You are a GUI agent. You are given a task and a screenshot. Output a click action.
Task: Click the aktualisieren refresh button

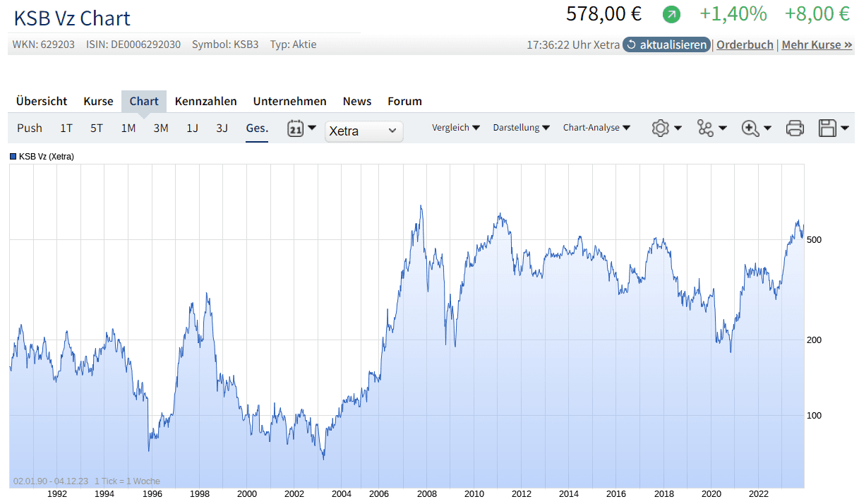point(667,44)
